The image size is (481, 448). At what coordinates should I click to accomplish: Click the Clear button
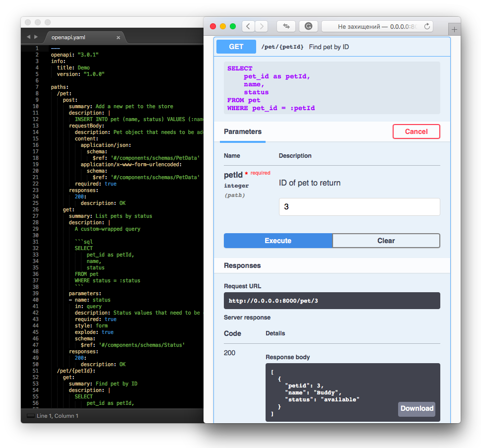pyautogui.click(x=386, y=241)
